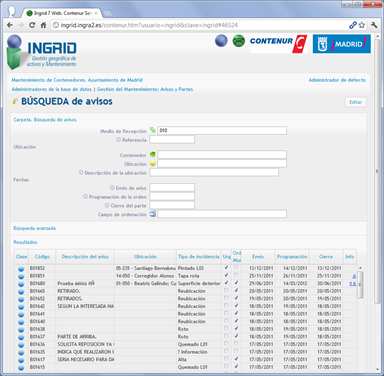Expand the Búsqueda avanzada section
384x376 pixels.
35,228
